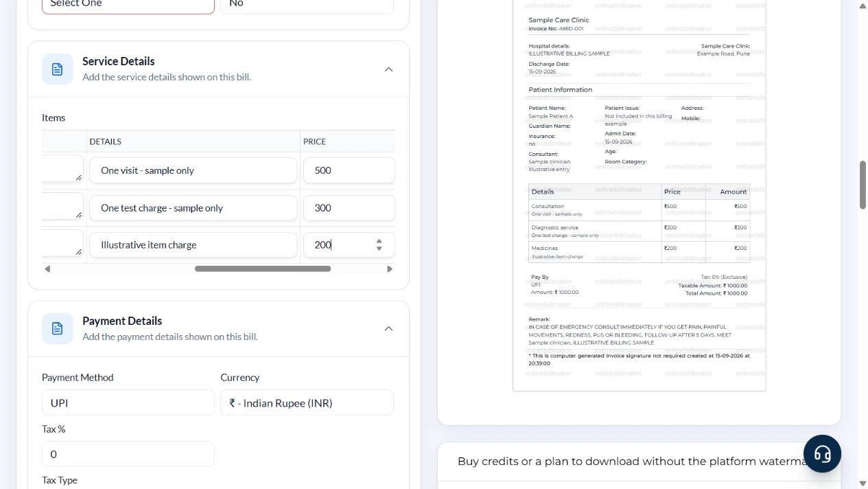Click the text 'Add the payment details shown on this bill.'

170,337
